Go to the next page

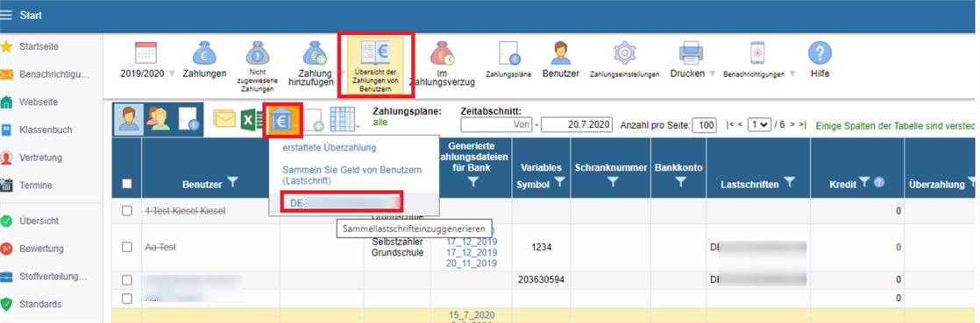coord(792,124)
